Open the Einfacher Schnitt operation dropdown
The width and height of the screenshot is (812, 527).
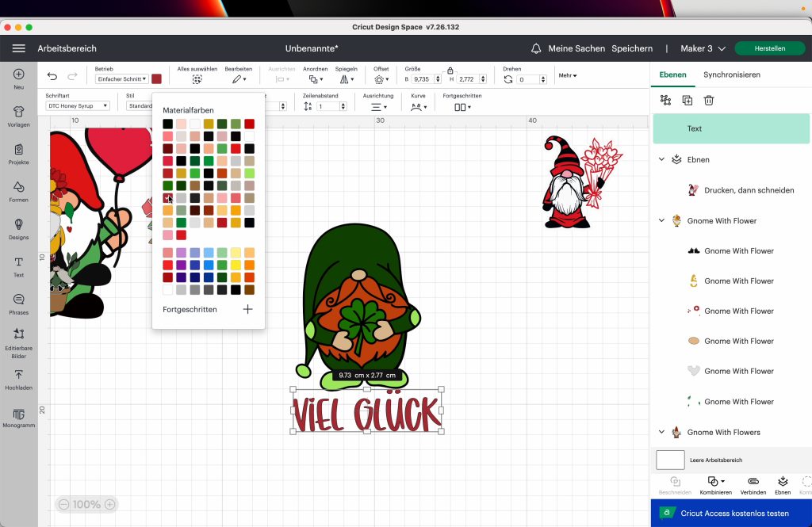pos(122,79)
